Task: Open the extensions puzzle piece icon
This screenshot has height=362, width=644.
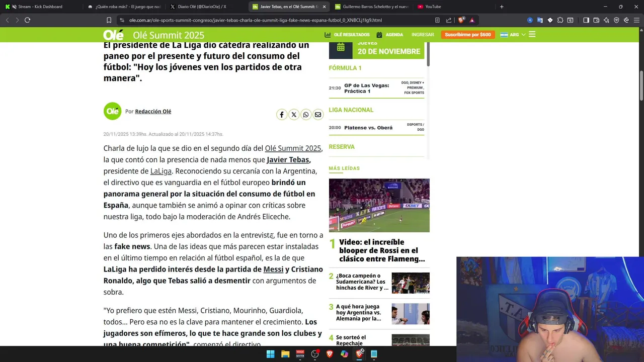Action: click(560, 20)
